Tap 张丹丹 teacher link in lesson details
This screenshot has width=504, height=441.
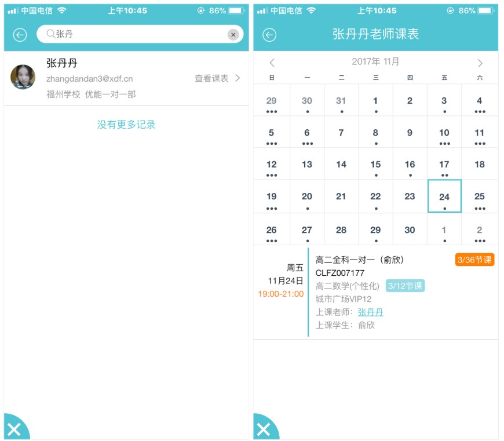(x=370, y=312)
